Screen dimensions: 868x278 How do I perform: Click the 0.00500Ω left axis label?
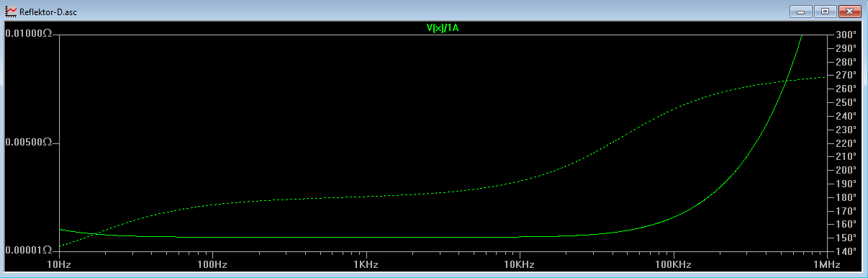coord(29,143)
